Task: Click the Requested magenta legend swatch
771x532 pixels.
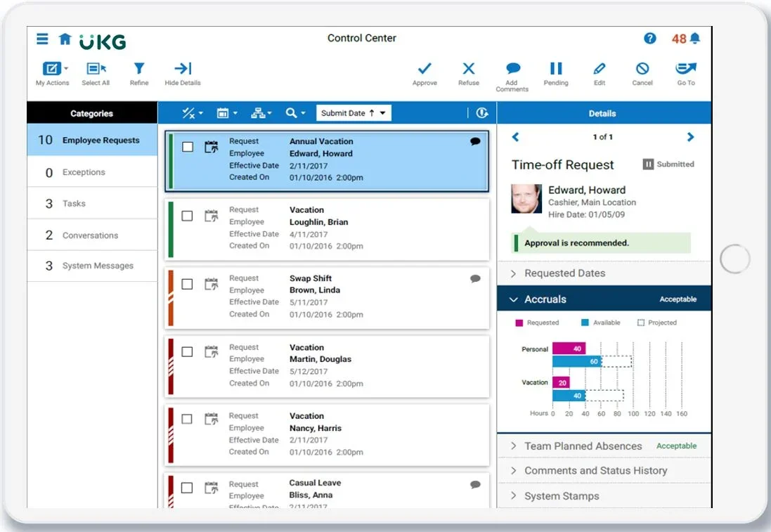Action: tap(519, 323)
